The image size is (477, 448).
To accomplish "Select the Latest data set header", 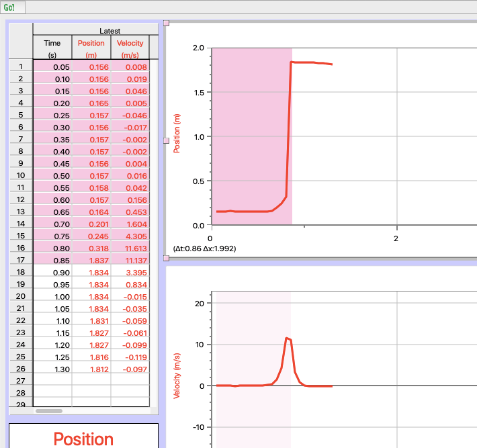I will coord(110,31).
